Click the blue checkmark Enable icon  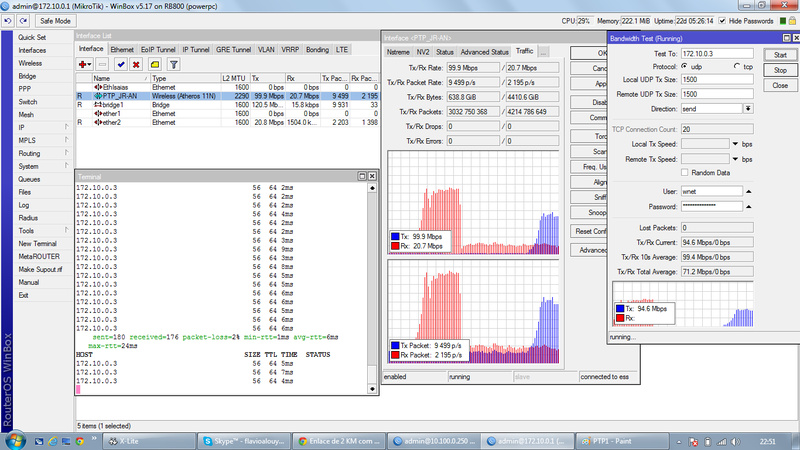[120, 63]
